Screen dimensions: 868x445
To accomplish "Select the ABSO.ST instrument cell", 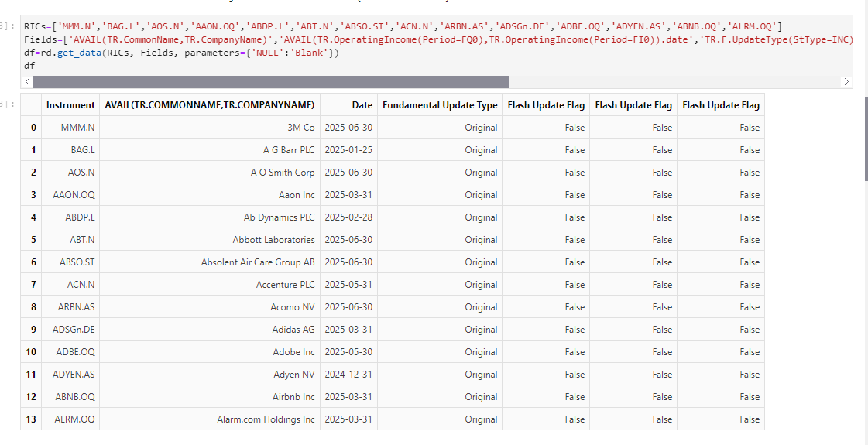I will click(x=70, y=262).
